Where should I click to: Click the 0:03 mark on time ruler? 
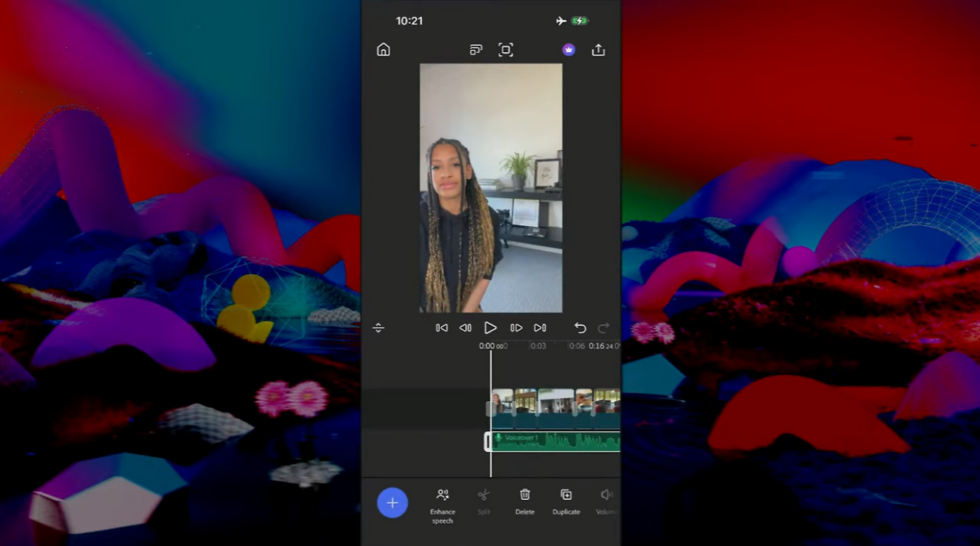tap(538, 346)
